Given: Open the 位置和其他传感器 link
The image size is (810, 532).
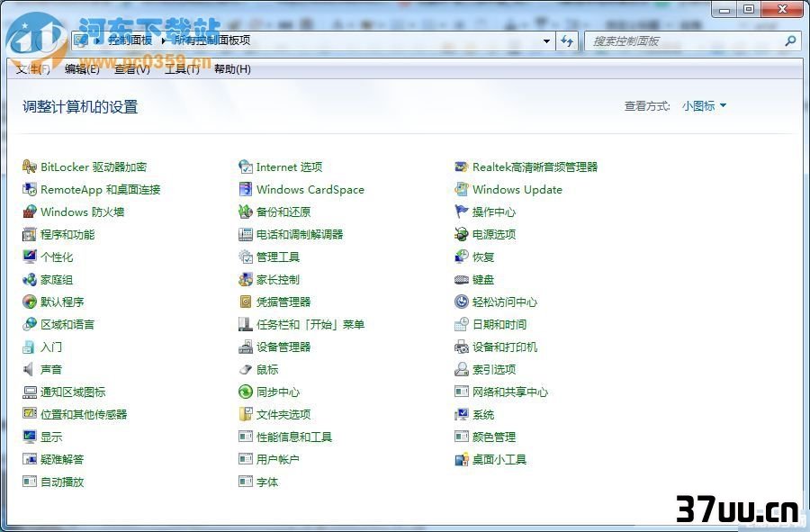Looking at the screenshot, I should (84, 415).
